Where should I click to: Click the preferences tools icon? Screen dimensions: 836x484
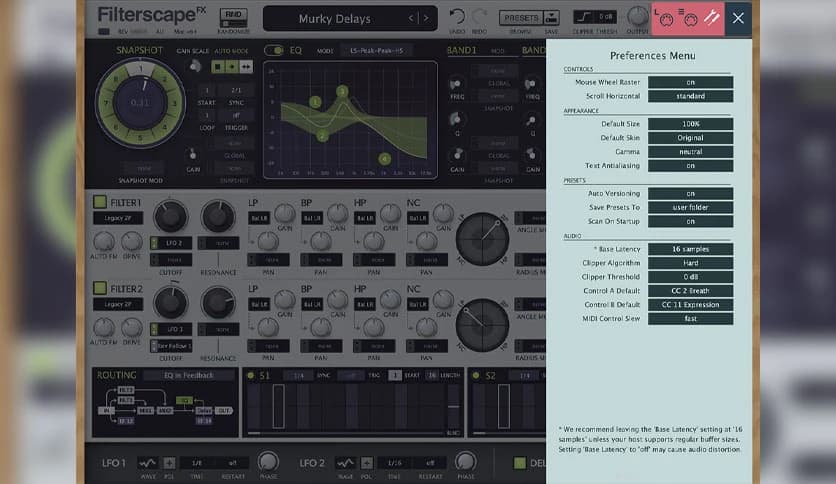click(x=712, y=18)
